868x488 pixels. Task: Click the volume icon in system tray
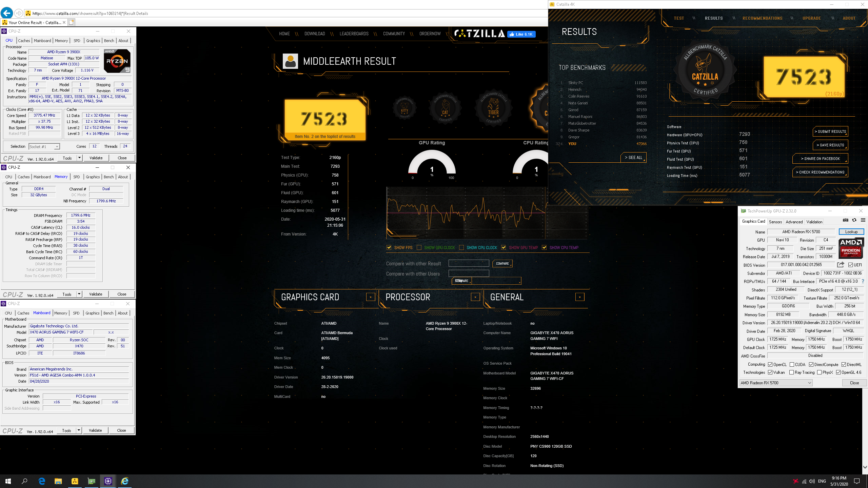pos(812,481)
